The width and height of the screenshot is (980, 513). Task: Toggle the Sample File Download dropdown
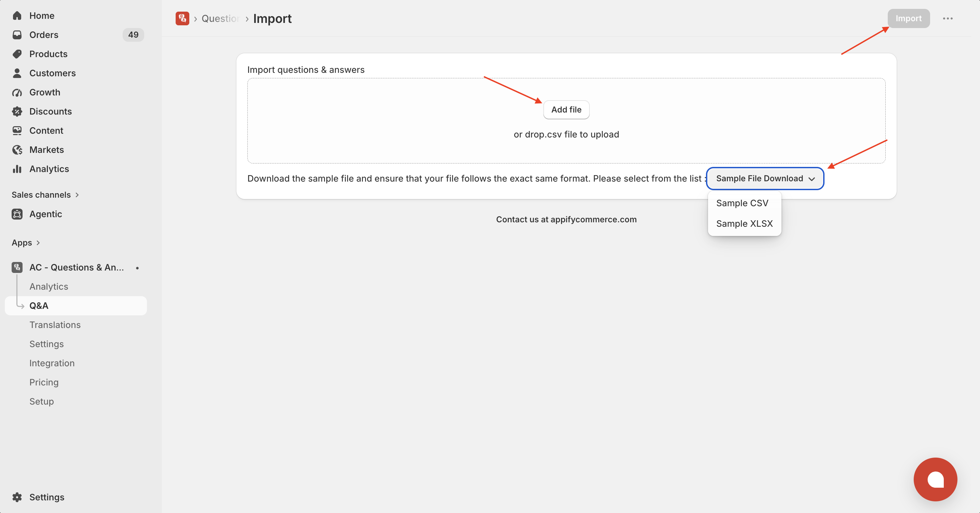(765, 178)
